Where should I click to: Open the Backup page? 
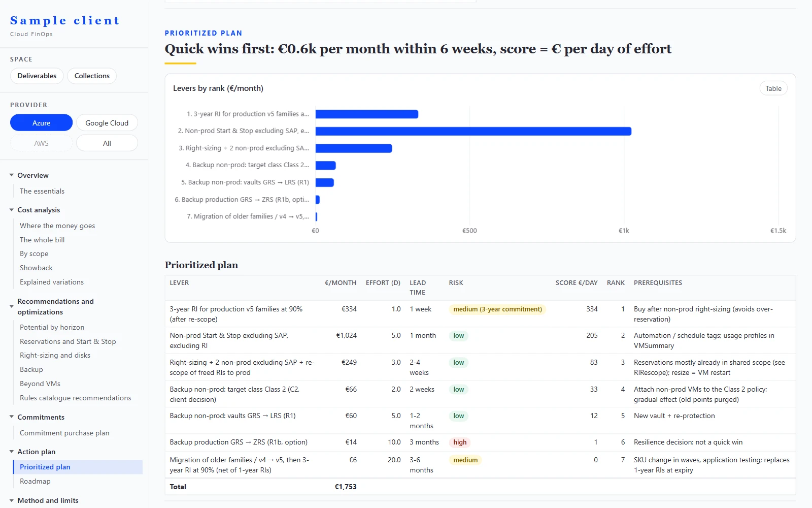point(31,369)
